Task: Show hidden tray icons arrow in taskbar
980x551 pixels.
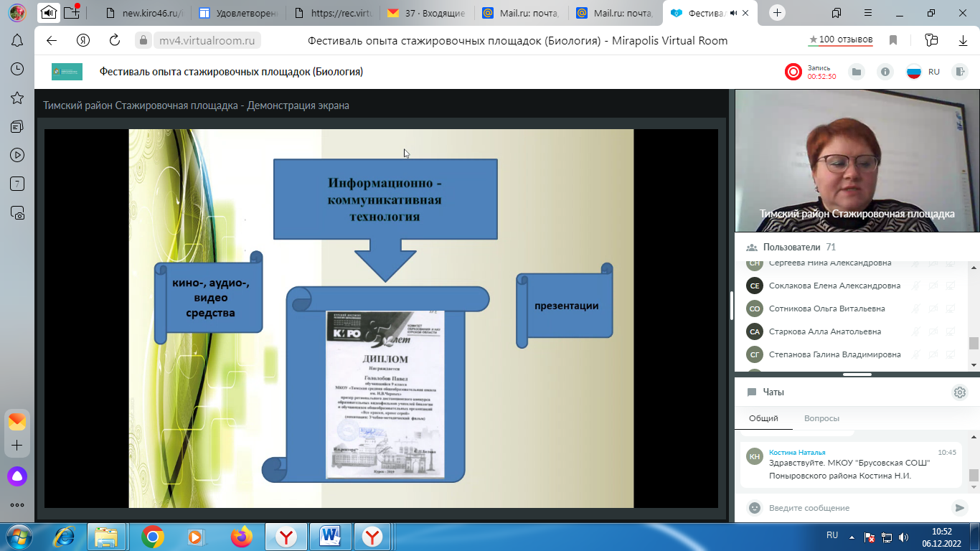Action: pos(852,536)
